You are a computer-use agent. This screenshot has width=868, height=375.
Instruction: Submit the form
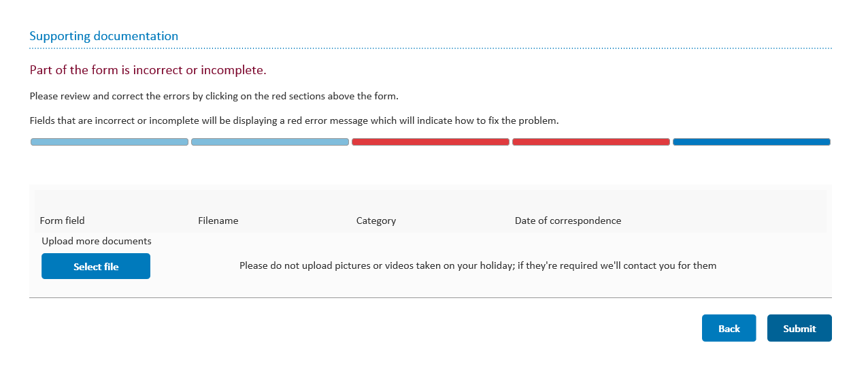799,328
